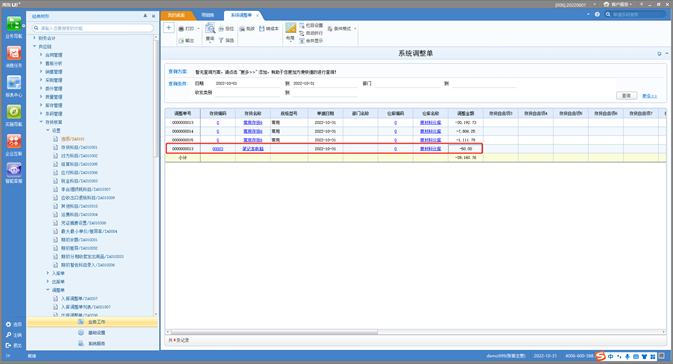673x364 pixels.
Task: Open the 报表中心 sidebar icon
Action: 14,83
